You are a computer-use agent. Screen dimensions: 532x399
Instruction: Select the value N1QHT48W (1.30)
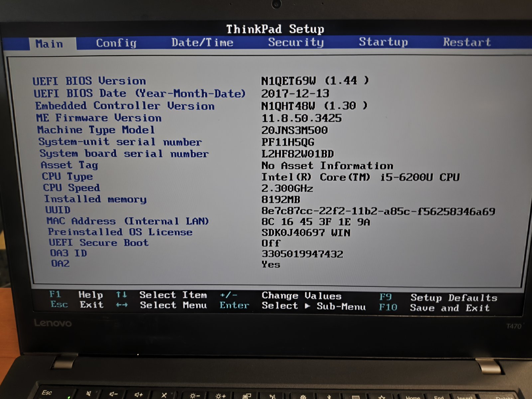click(314, 106)
